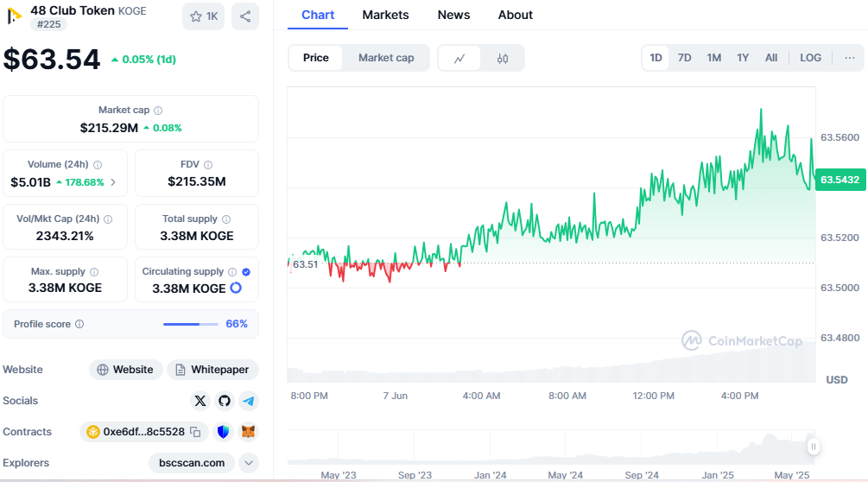Open the Telegram social link
This screenshot has height=482, width=868.
tap(249, 401)
